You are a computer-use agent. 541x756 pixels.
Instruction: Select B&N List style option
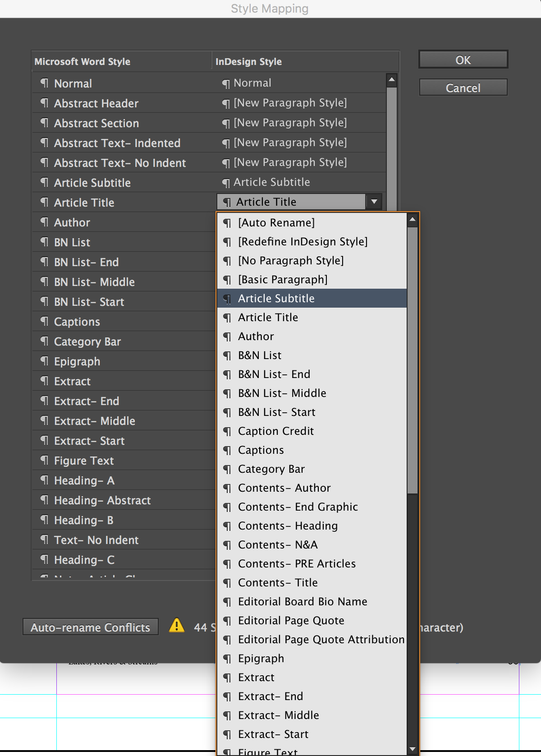coord(312,355)
